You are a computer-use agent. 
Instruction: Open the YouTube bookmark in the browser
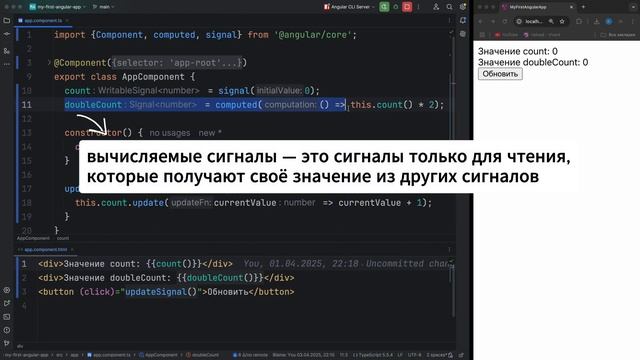pyautogui.click(x=507, y=35)
